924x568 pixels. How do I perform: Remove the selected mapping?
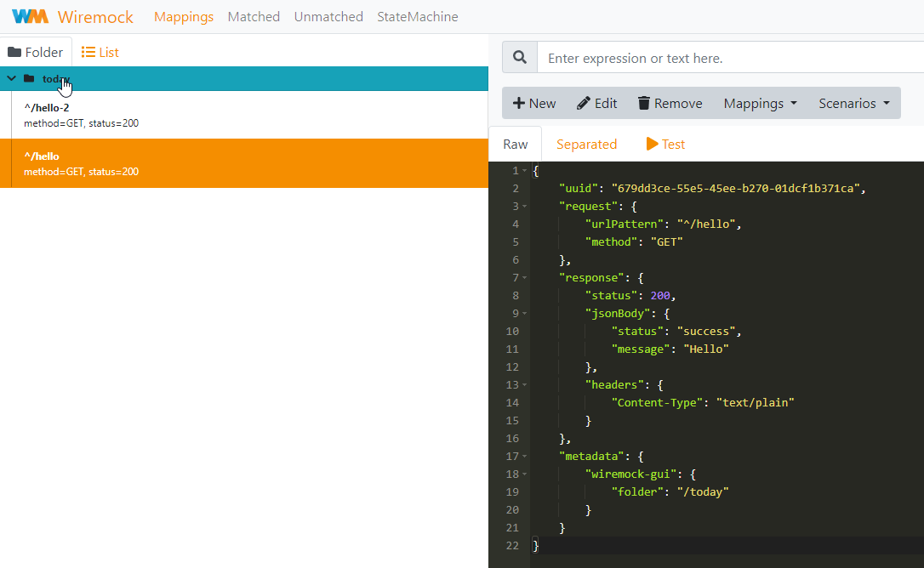pos(670,103)
